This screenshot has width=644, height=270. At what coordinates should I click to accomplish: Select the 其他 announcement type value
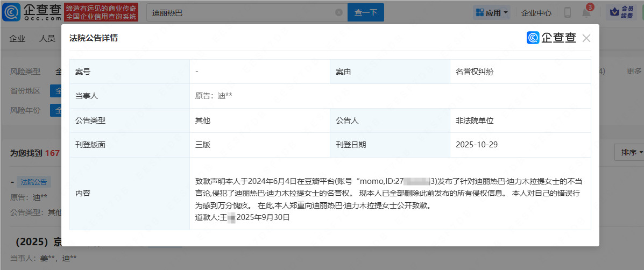point(203,120)
